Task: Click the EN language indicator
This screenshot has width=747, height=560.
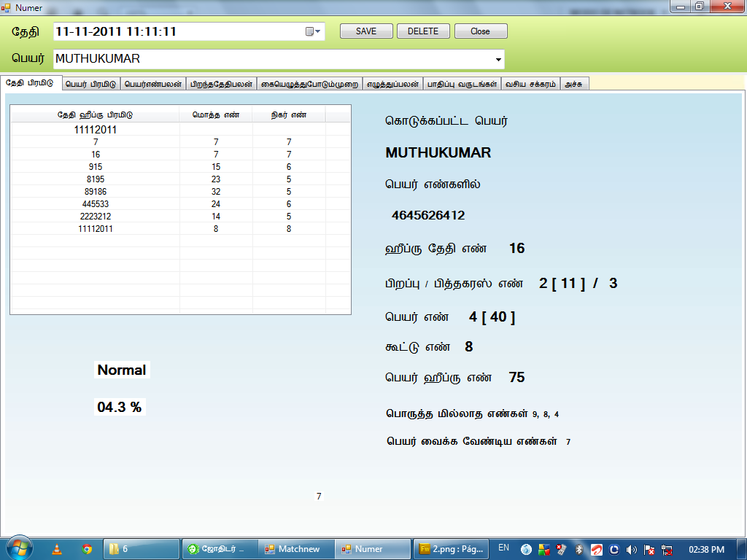Action: coord(503,548)
